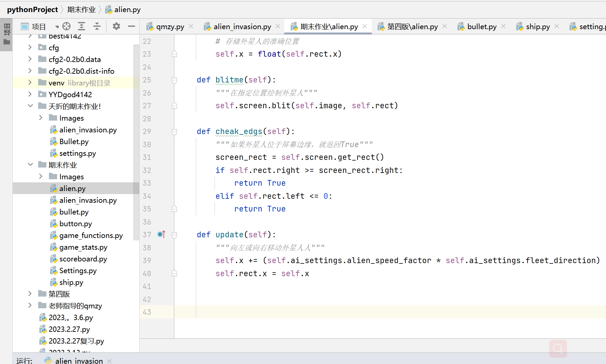This screenshot has width=606, height=364.
Task: Close the 期末作业\alien.py tab
Action: (365, 26)
